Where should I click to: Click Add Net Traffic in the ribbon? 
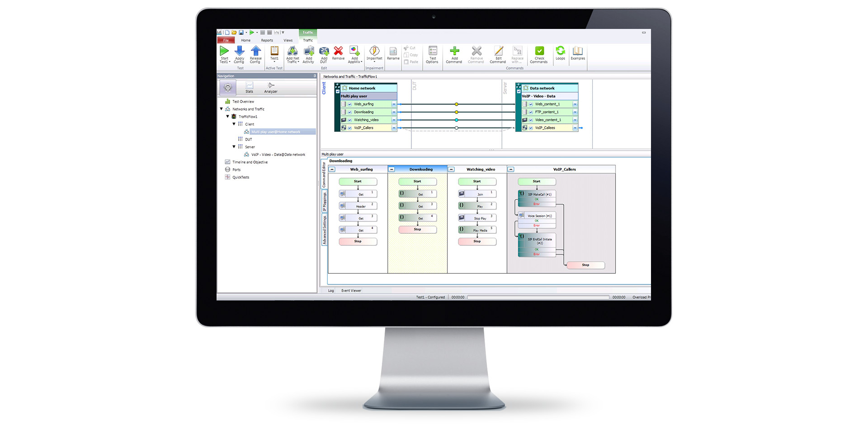pos(292,52)
